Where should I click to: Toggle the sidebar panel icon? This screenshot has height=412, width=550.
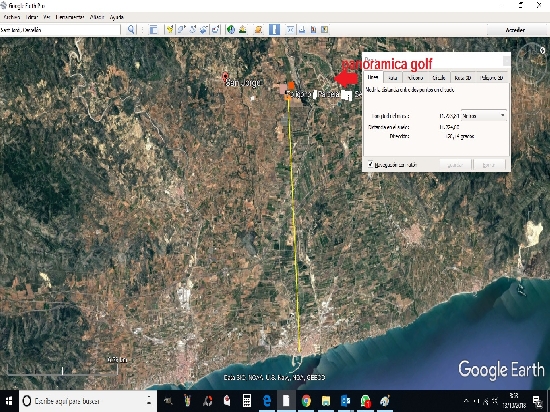coord(153,30)
